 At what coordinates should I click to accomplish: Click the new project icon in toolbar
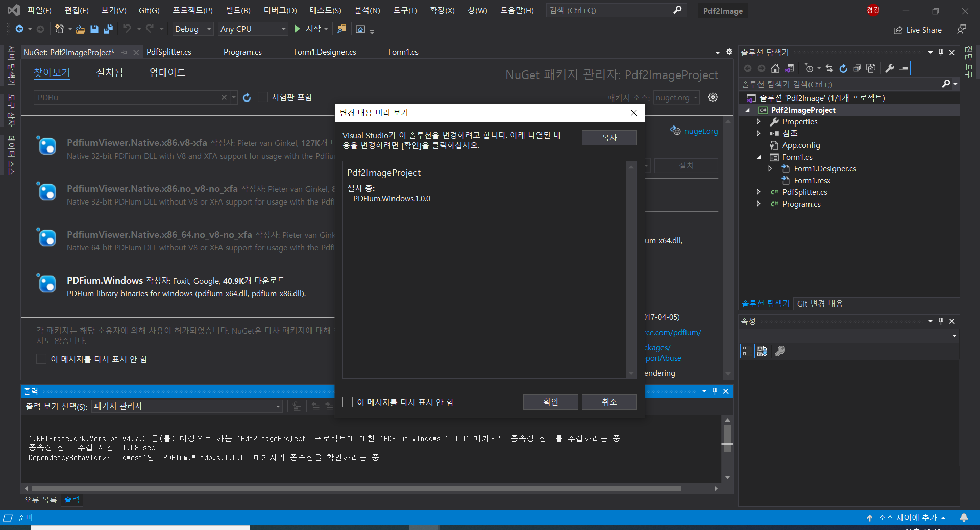[x=59, y=29]
